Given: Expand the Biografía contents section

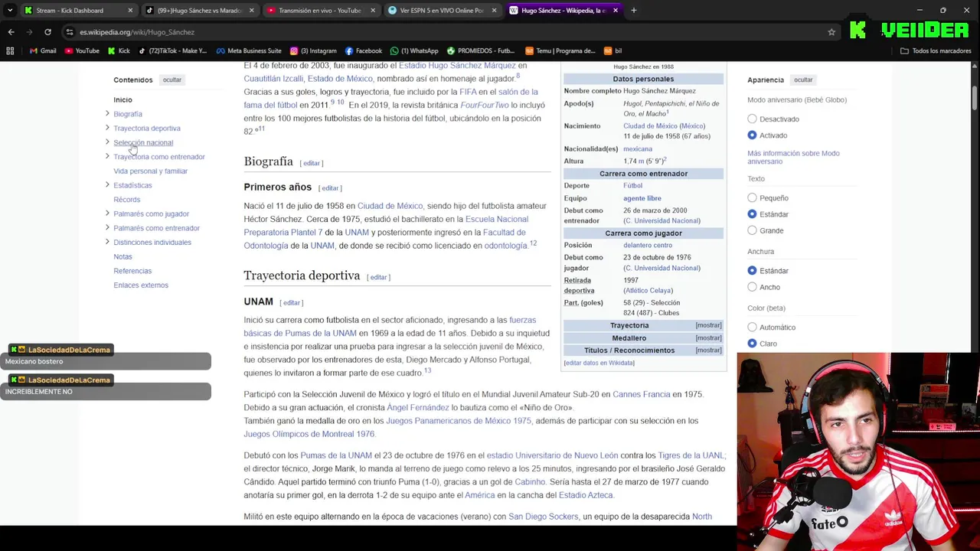Looking at the screenshot, I should (107, 114).
